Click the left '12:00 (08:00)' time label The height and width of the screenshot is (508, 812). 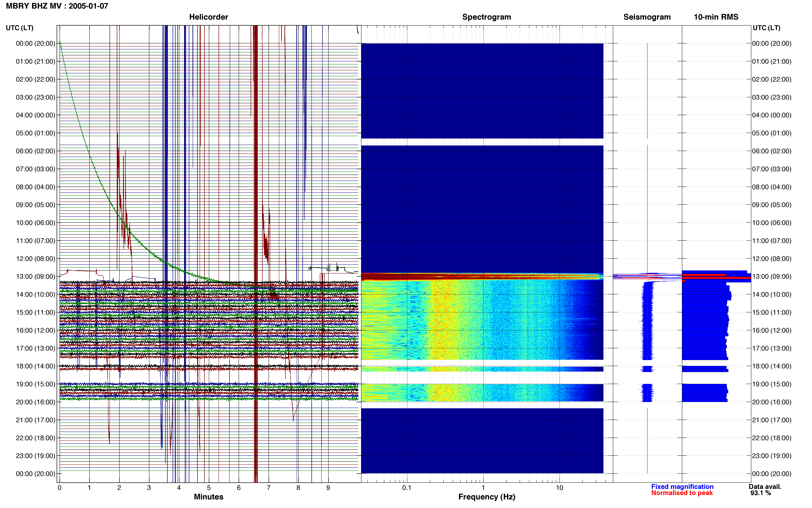(36, 259)
